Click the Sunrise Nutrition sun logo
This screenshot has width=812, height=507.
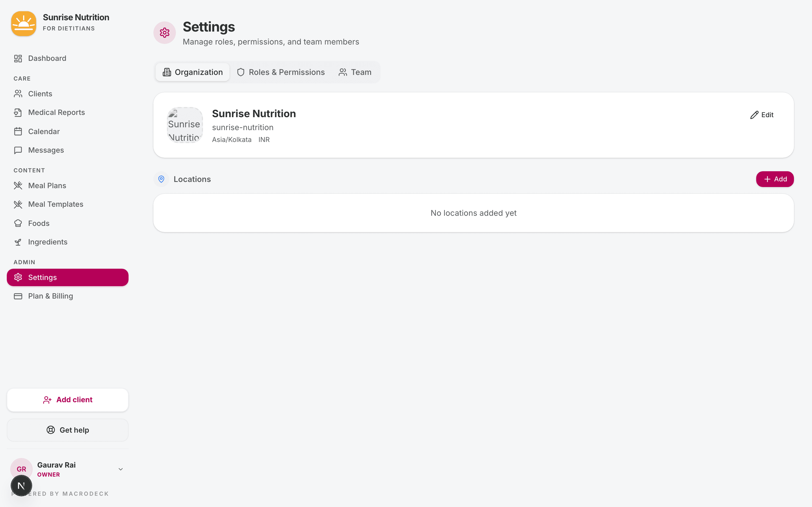pos(23,23)
